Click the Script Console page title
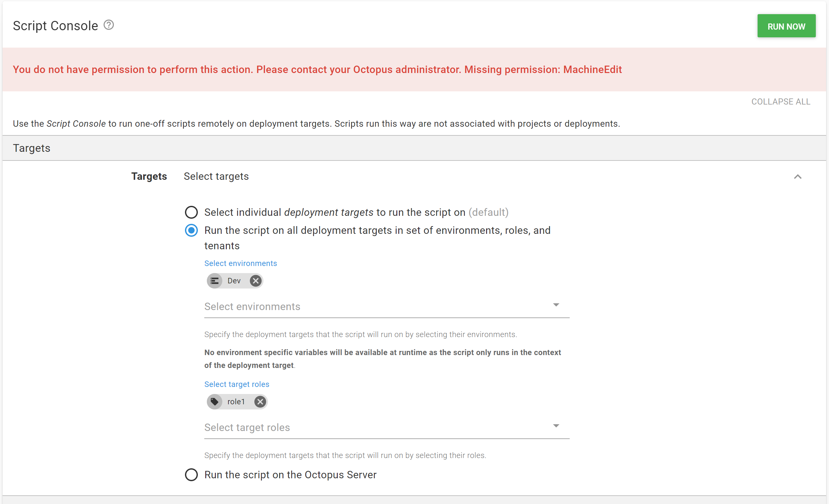This screenshot has height=504, width=829. pos(54,25)
